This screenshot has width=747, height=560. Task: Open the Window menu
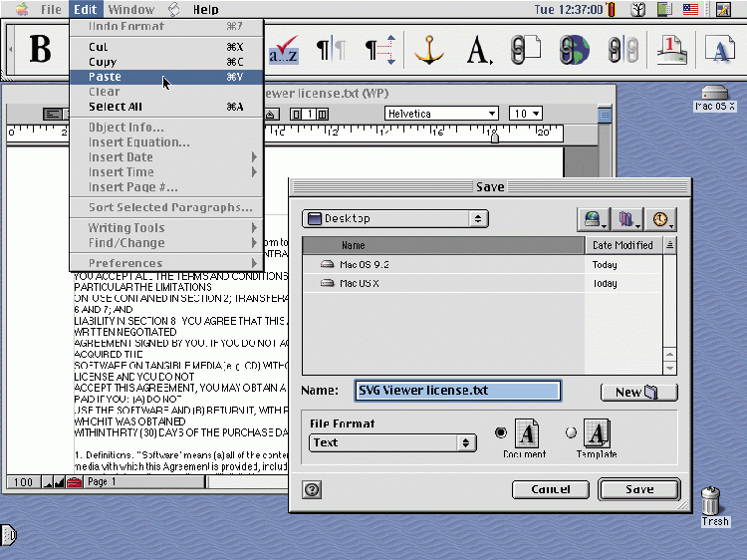[x=131, y=10]
